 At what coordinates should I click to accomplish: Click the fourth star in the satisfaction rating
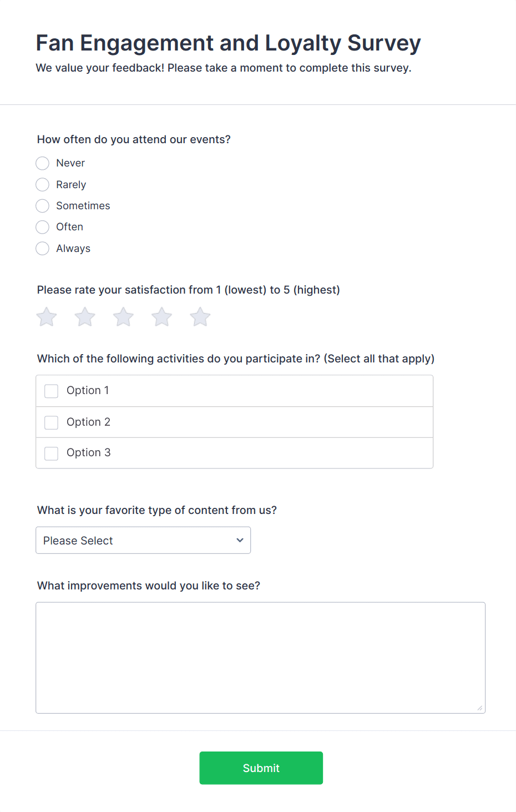pos(161,316)
